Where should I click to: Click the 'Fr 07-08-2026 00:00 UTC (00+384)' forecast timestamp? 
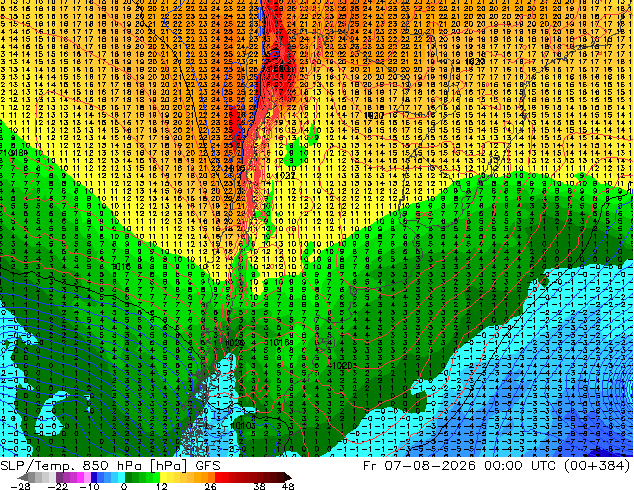[x=497, y=466]
